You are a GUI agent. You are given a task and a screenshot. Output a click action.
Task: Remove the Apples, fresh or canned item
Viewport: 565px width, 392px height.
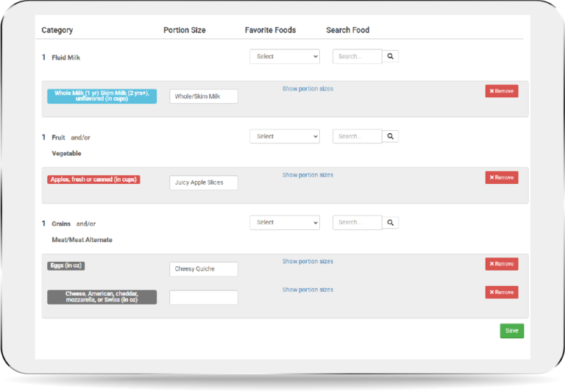[x=502, y=177]
